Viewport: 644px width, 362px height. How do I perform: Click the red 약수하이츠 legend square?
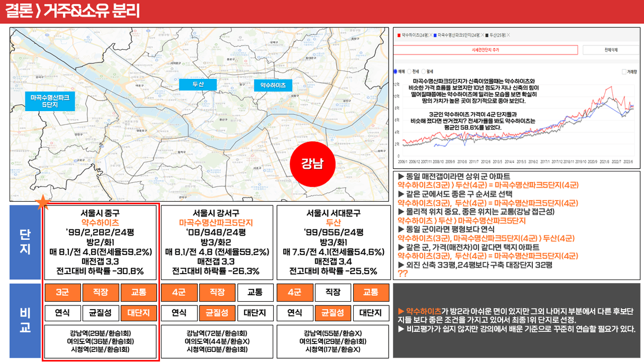pyautogui.click(x=399, y=35)
